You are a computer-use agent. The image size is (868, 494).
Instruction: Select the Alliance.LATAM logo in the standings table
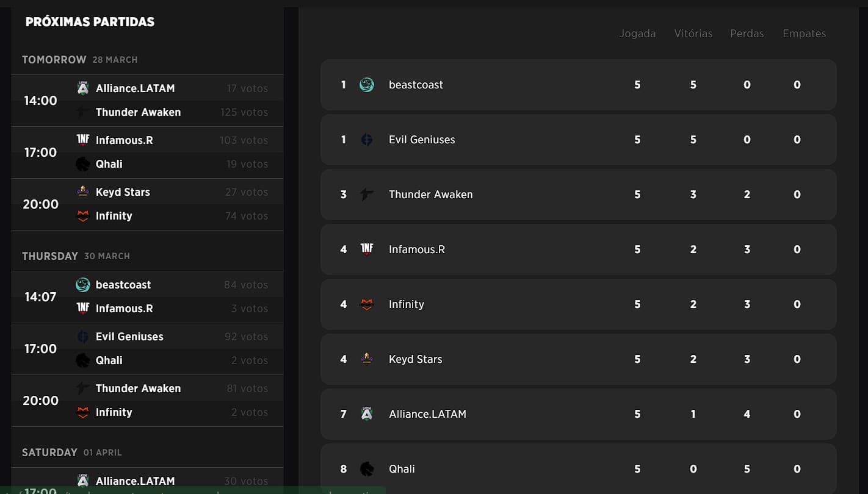pos(366,414)
